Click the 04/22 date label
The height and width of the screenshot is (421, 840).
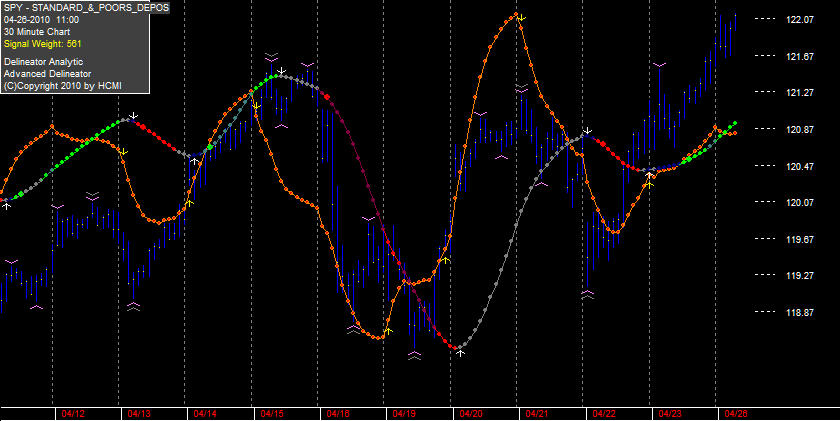click(x=603, y=414)
